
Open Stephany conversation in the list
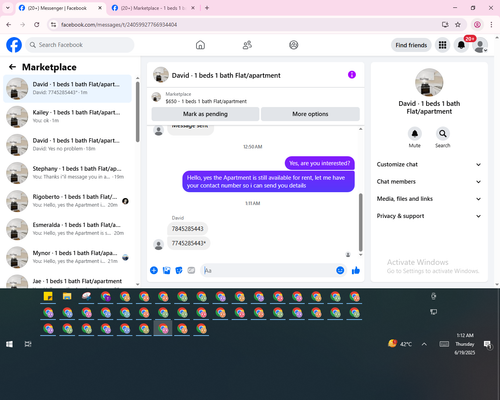point(67,173)
